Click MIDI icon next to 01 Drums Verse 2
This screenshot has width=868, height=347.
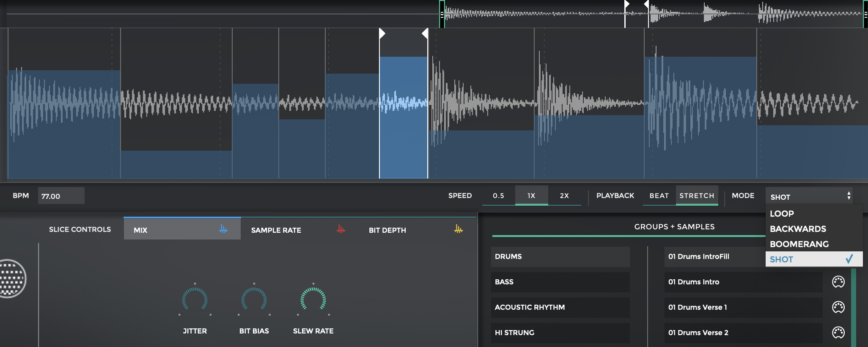(838, 333)
